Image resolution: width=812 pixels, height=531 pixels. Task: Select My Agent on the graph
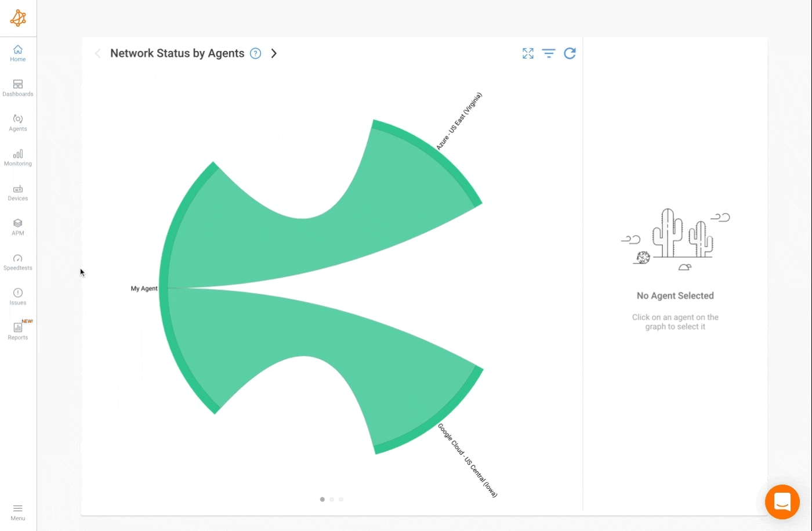pyautogui.click(x=144, y=288)
